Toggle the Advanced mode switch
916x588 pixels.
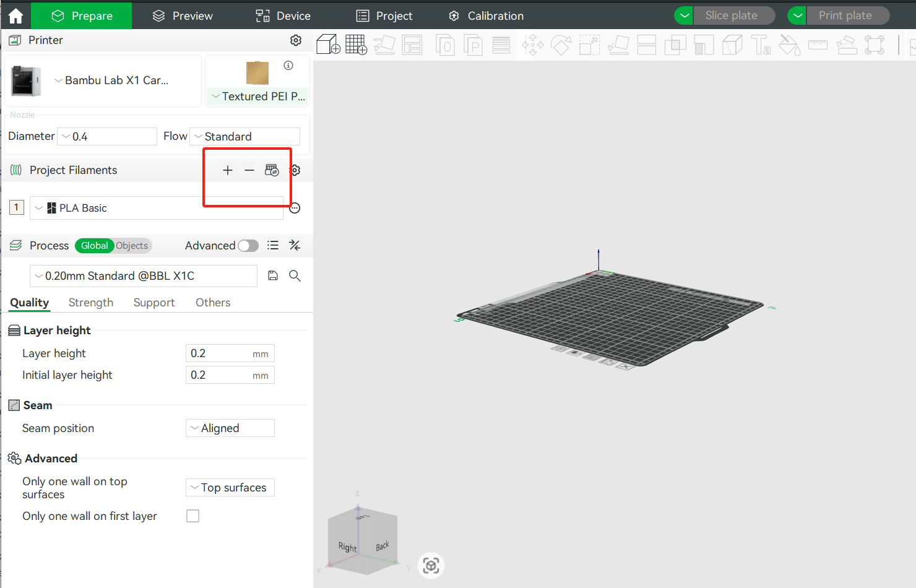pos(248,246)
